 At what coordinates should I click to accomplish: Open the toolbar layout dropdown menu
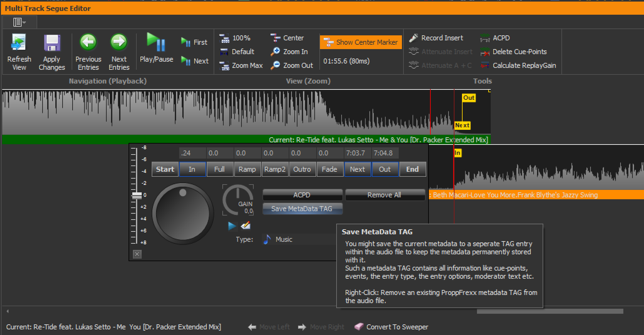point(19,22)
